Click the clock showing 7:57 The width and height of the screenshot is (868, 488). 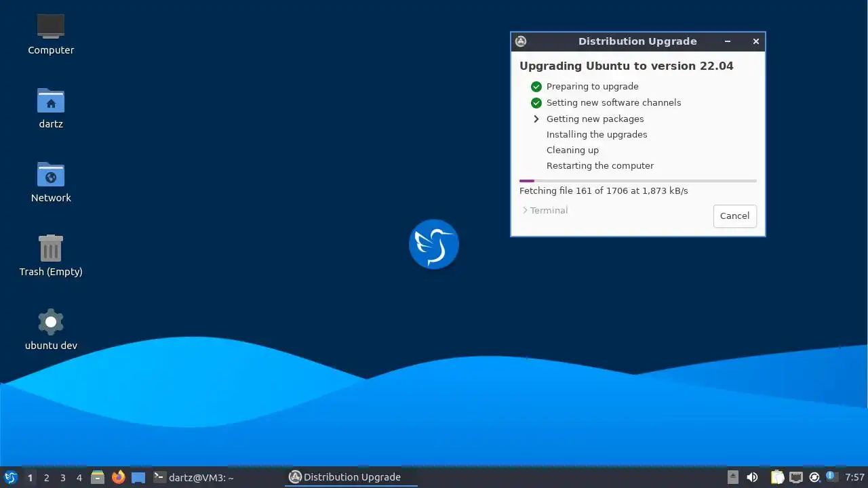coord(854,477)
